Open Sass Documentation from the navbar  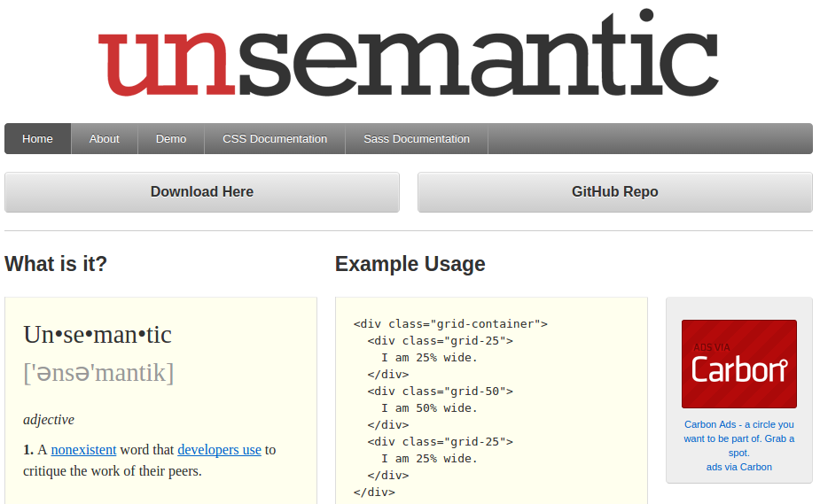pyautogui.click(x=417, y=139)
